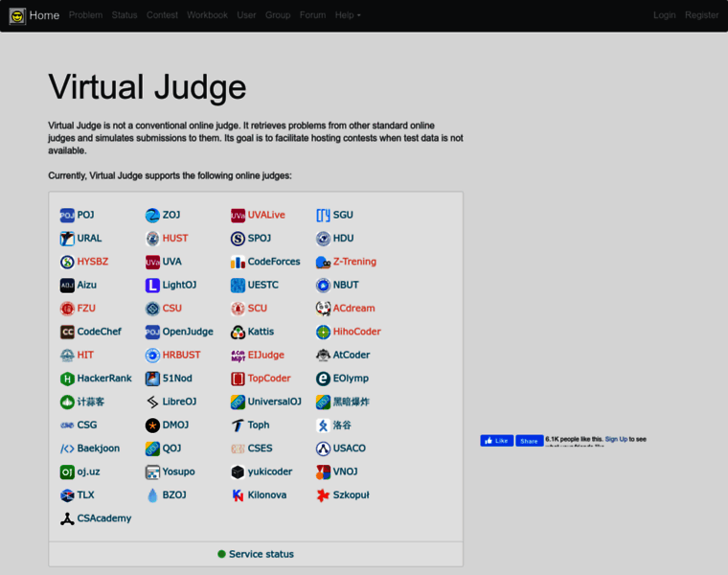Click the Register link
Screen dimensions: 728x575
tap(701, 15)
